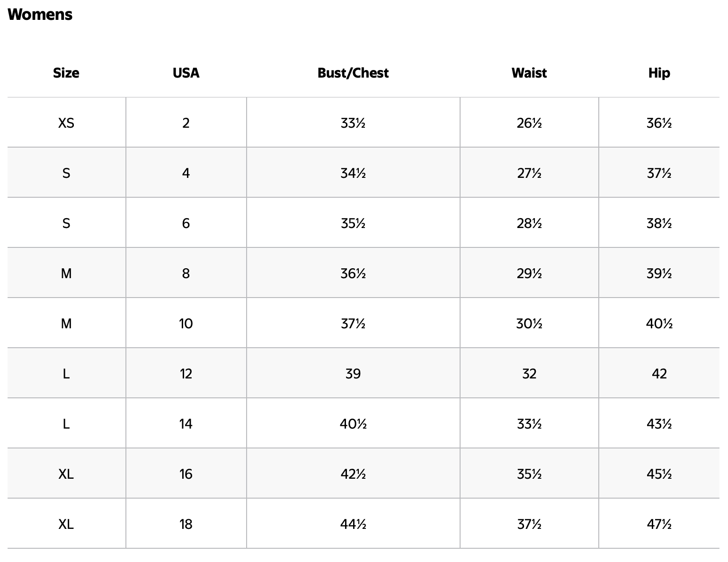Select the waist value 32 cell
The height and width of the screenshot is (562, 728).
(x=529, y=374)
